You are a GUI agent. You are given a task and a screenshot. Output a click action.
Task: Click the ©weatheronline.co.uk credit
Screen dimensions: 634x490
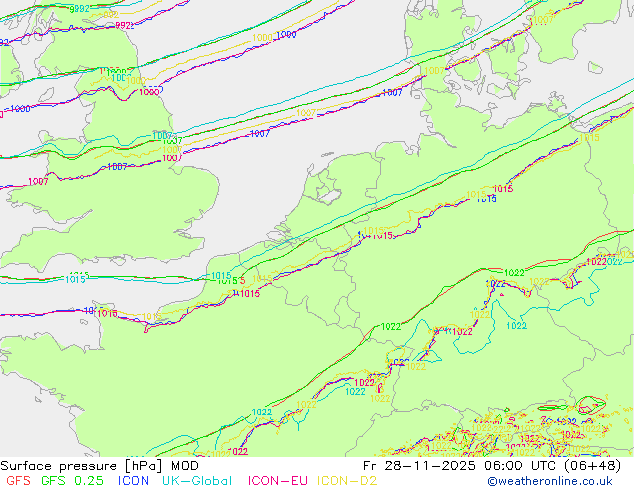(x=550, y=481)
